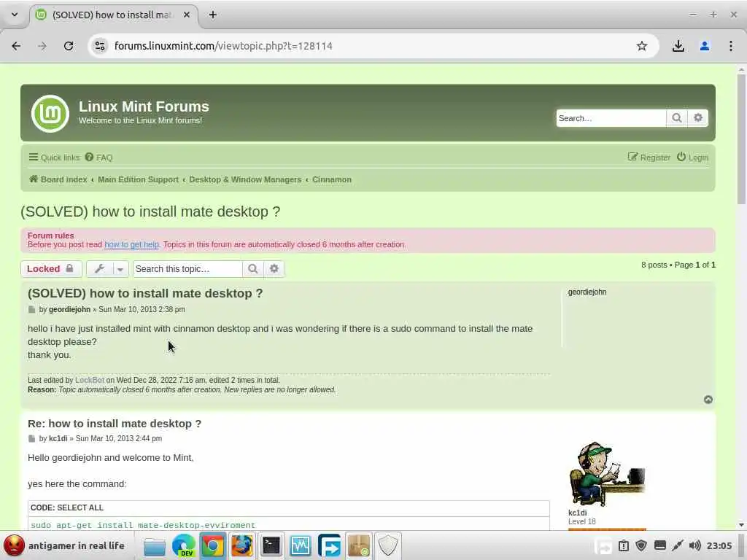Open the shield icon app in taskbar
Screen dimensions: 747x560
tap(388, 545)
